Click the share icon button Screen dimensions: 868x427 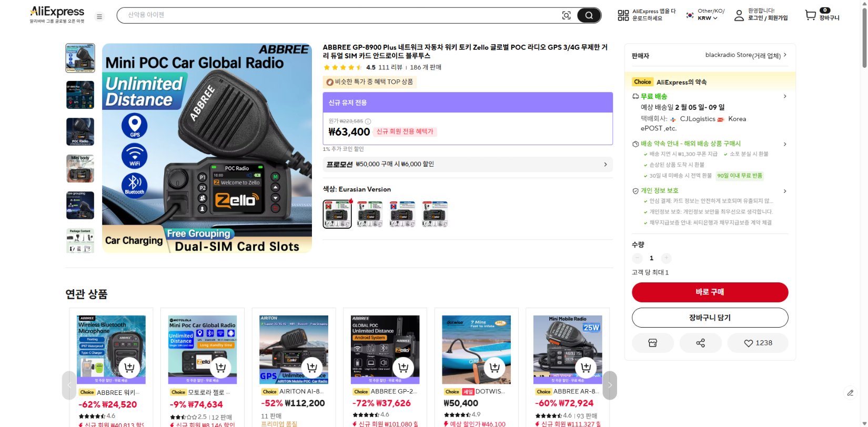pos(701,343)
